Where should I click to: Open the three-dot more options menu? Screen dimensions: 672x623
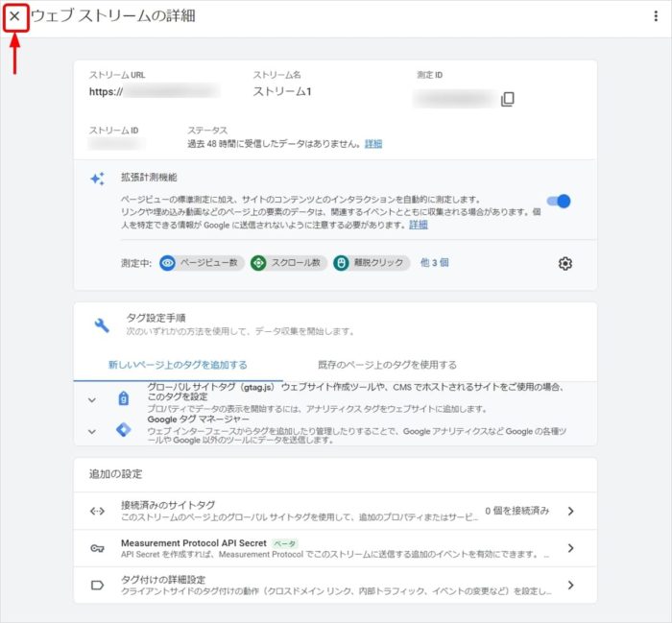pyautogui.click(x=656, y=16)
